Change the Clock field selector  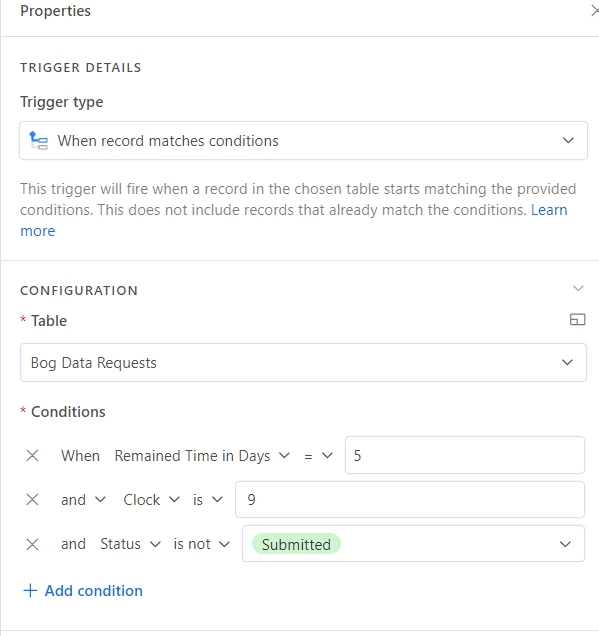pyautogui.click(x=151, y=500)
